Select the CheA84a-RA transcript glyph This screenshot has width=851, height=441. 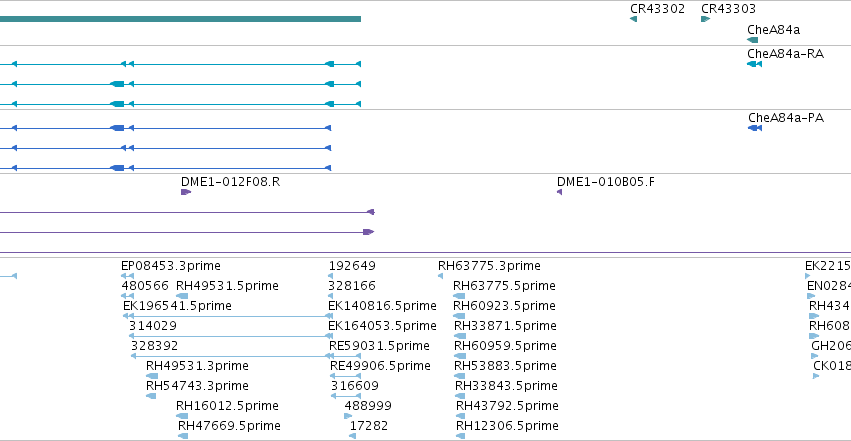754,64
